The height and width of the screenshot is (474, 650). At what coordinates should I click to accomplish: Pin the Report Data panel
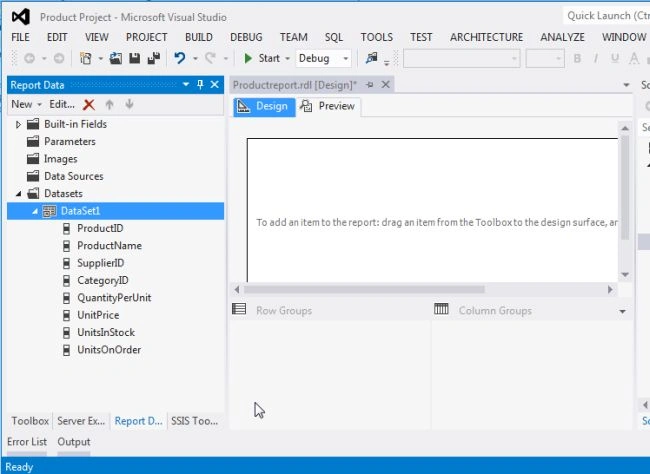coord(200,85)
